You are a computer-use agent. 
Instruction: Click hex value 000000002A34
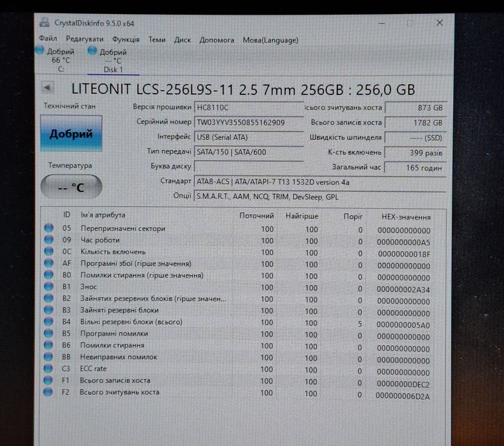click(403, 290)
